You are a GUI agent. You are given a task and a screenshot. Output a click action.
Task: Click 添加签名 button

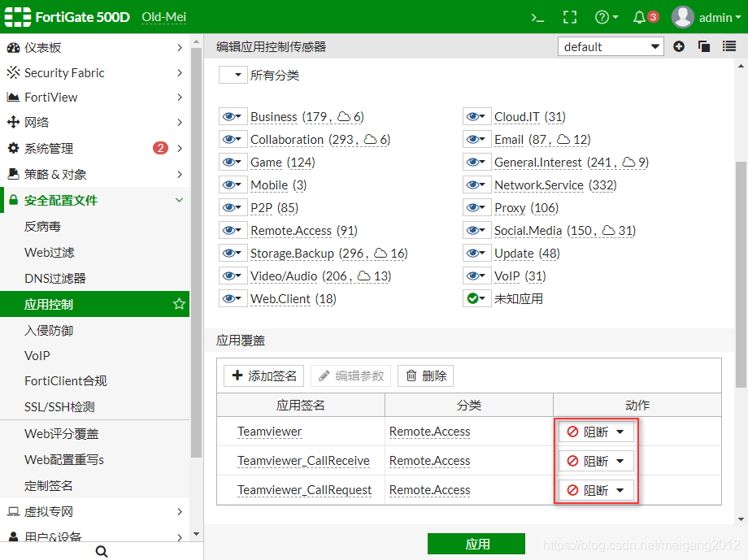(263, 376)
